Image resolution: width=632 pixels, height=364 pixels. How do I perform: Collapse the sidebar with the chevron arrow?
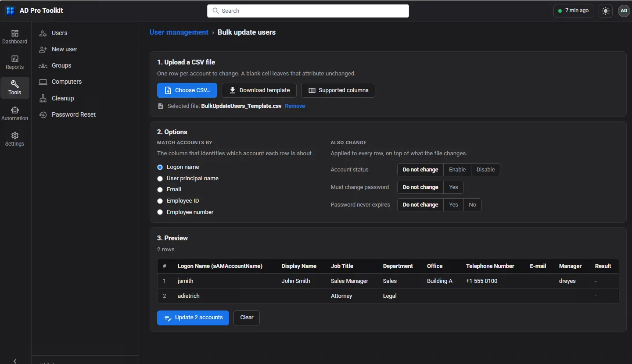[x=15, y=361]
